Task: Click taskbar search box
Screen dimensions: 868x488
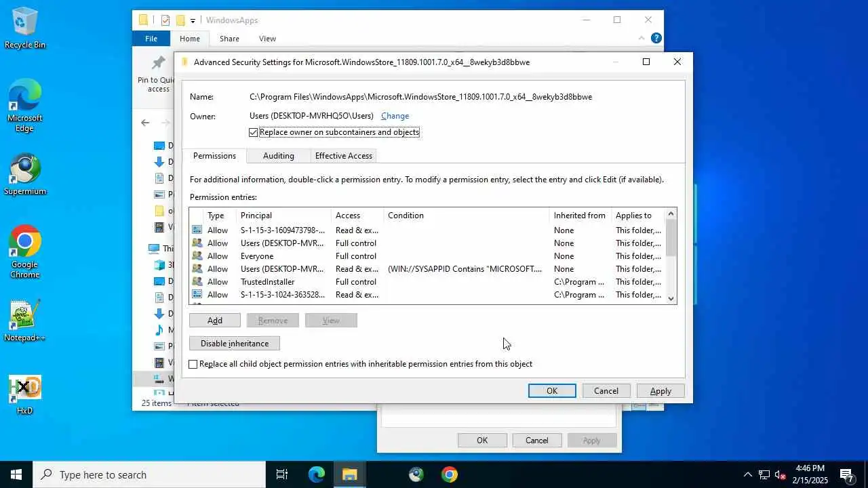Action: (149, 474)
